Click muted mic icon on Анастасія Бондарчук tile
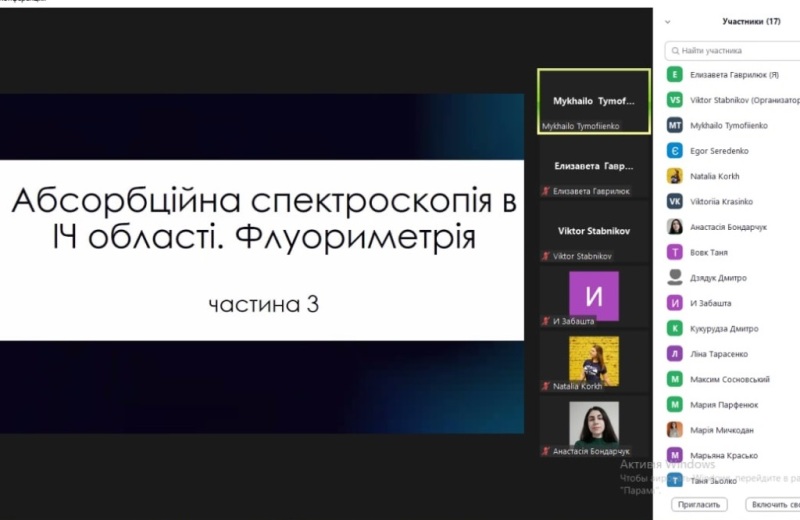 [545, 451]
